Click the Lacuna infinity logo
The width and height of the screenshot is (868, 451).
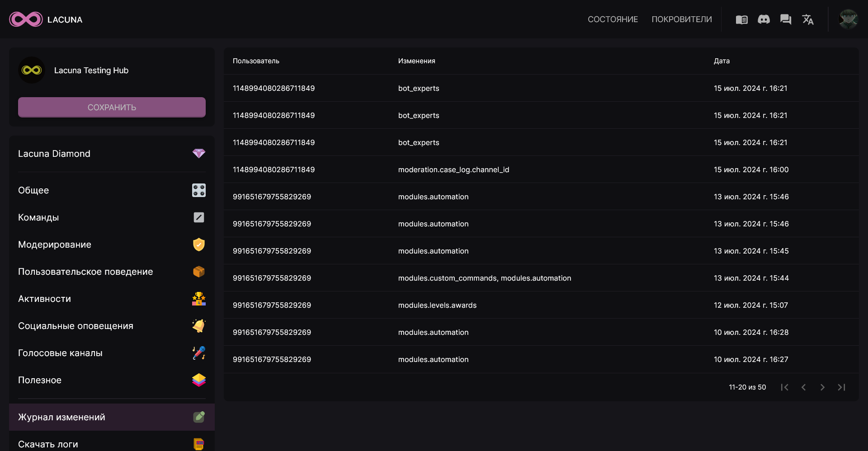26,19
